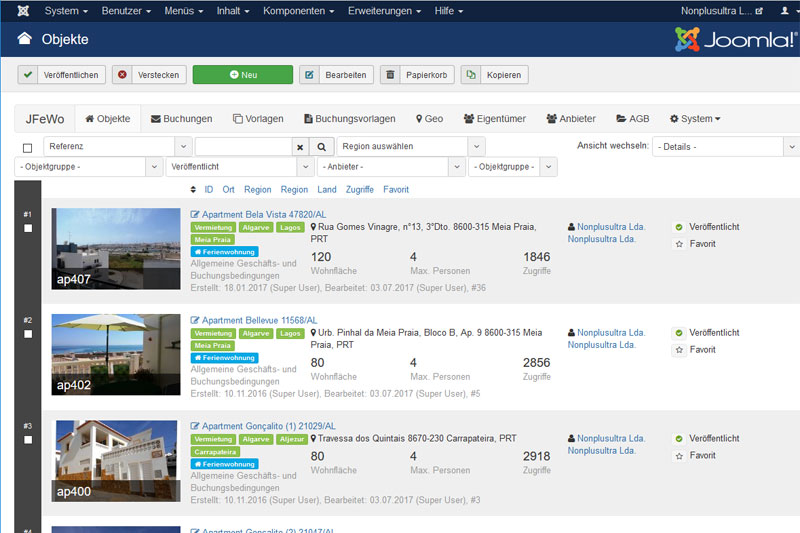Sort list by Zugriffe link

tap(360, 189)
